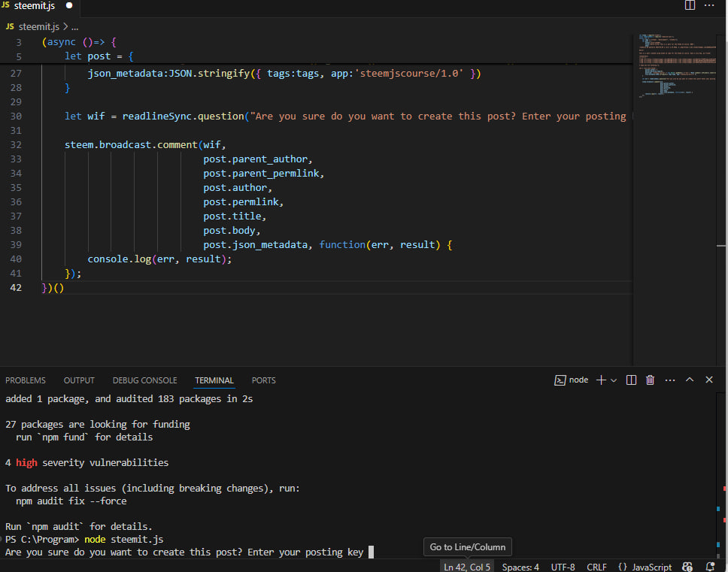This screenshot has height=572, width=728.
Task: Create a new terminal with plus
Action: tap(601, 380)
